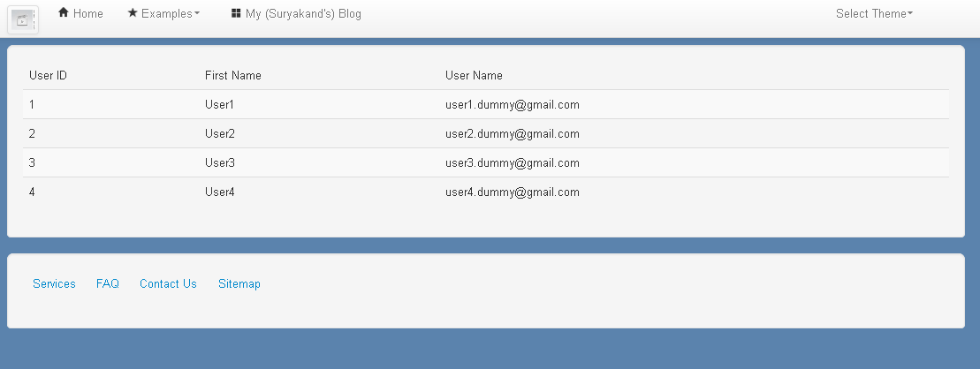Open the Services footer link
Image resolution: width=980 pixels, height=369 pixels.
pyautogui.click(x=55, y=283)
